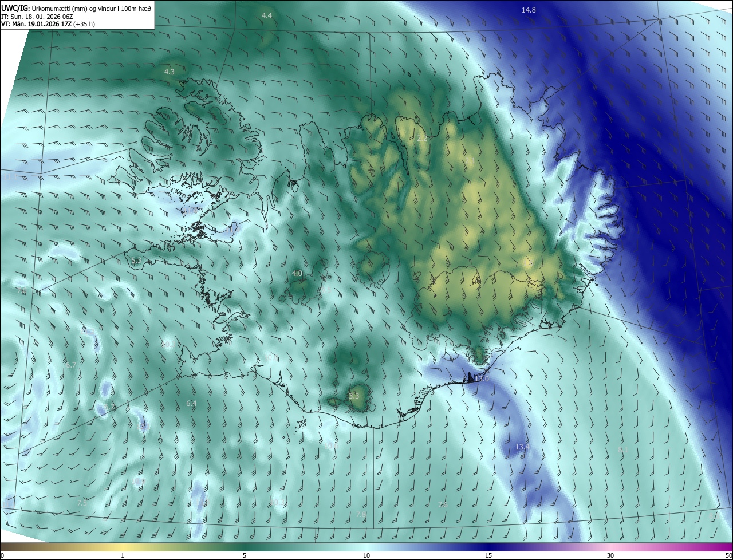Select the 4.3 precipitation label offshore northwest

169,72
